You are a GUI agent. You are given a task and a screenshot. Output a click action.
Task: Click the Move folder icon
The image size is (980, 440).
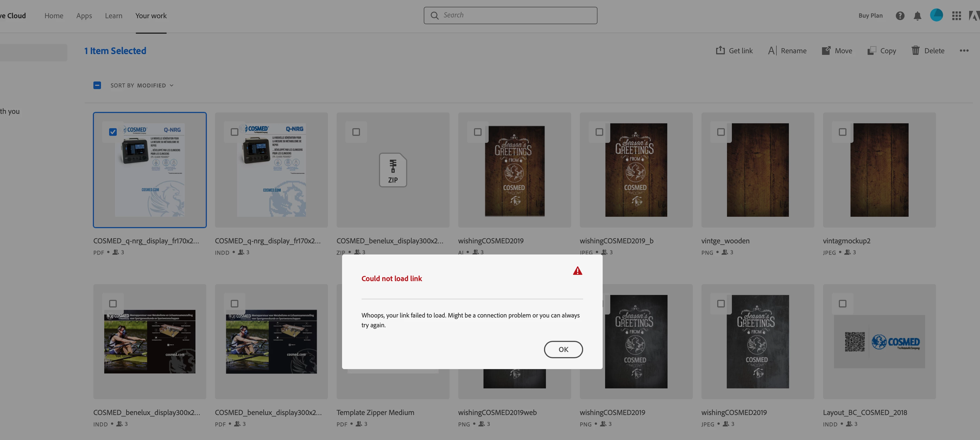coord(826,51)
